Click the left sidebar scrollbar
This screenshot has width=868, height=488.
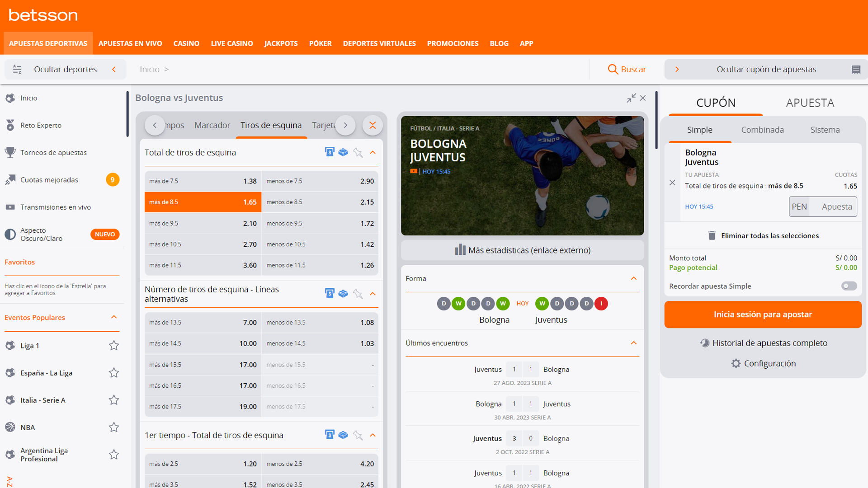[x=127, y=114]
